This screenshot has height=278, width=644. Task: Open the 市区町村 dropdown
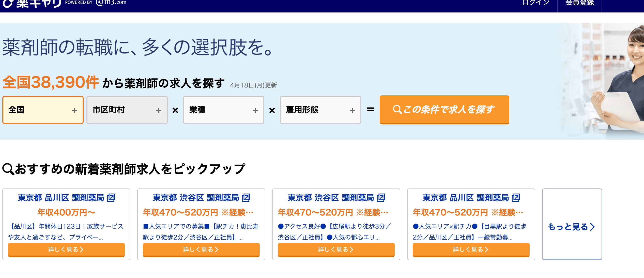[x=127, y=110]
